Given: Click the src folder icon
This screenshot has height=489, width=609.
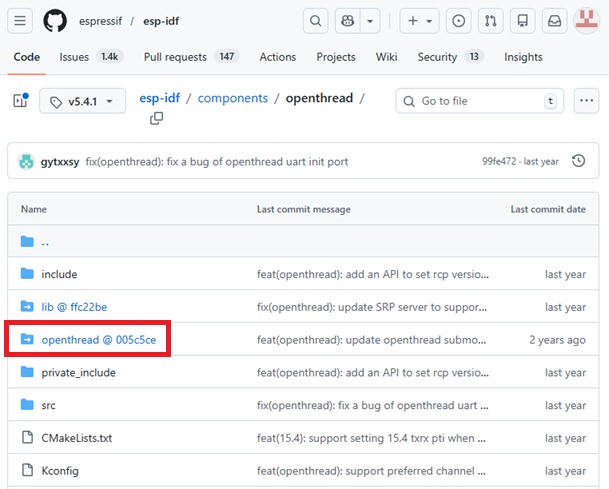Looking at the screenshot, I should coord(27,404).
